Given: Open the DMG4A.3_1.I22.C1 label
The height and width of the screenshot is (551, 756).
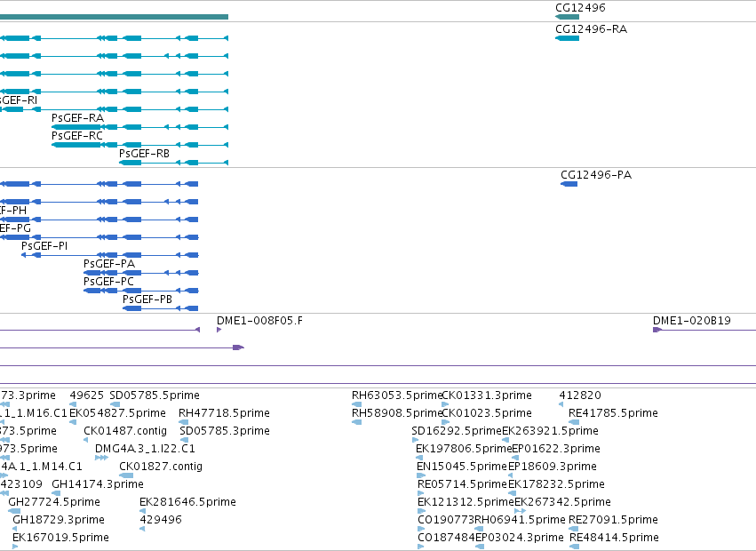Looking at the screenshot, I should [x=145, y=448].
